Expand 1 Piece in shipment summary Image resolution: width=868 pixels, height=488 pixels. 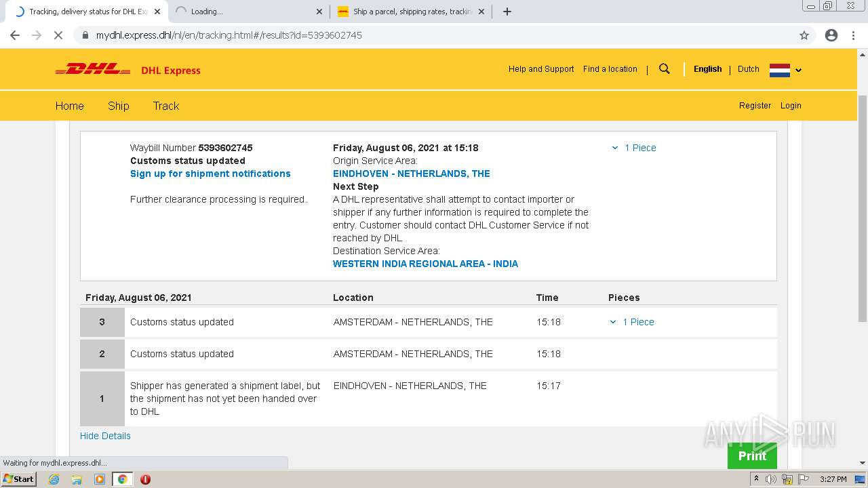pos(634,148)
